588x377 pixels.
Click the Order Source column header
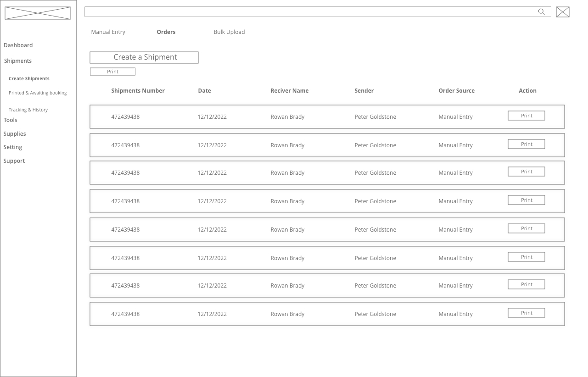[457, 91]
